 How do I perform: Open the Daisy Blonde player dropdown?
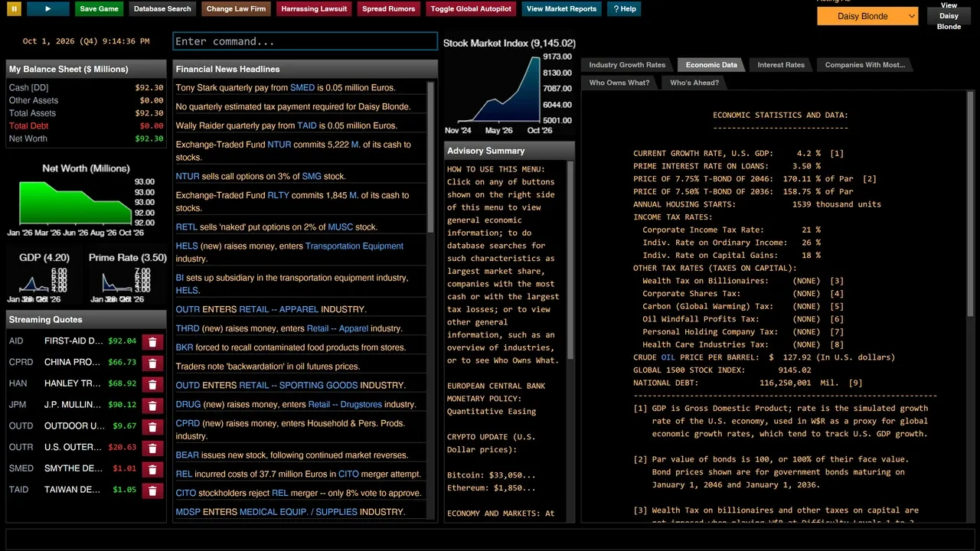[867, 16]
